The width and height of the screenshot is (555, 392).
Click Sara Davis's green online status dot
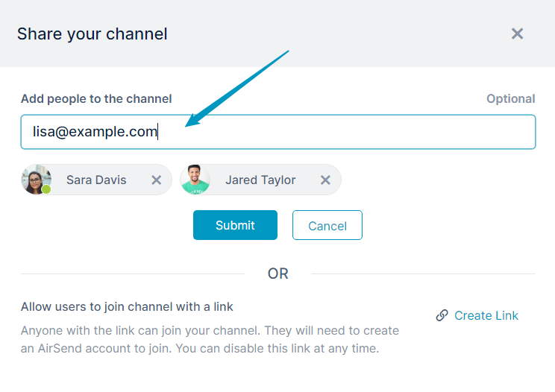[x=46, y=190]
